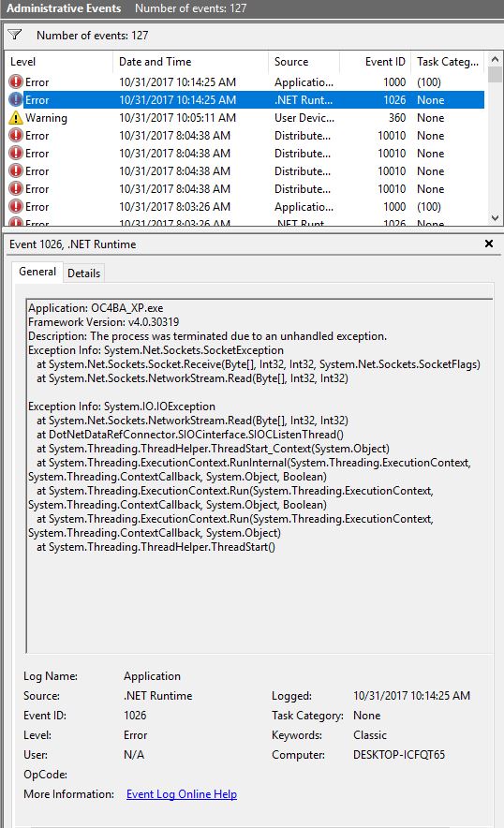The image size is (504, 828).
Task: Close the Event 1026 details pane
Action: (489, 244)
